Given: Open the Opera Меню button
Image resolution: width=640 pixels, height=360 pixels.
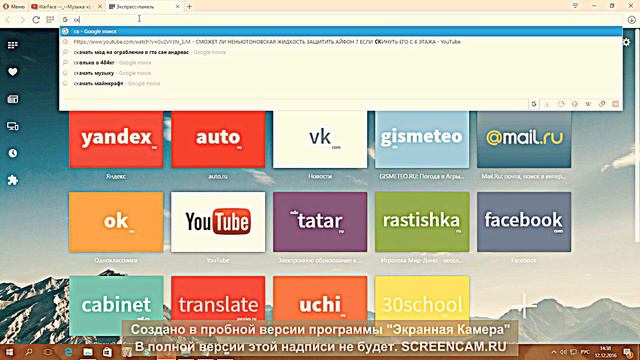Looking at the screenshot, I should (13, 7).
